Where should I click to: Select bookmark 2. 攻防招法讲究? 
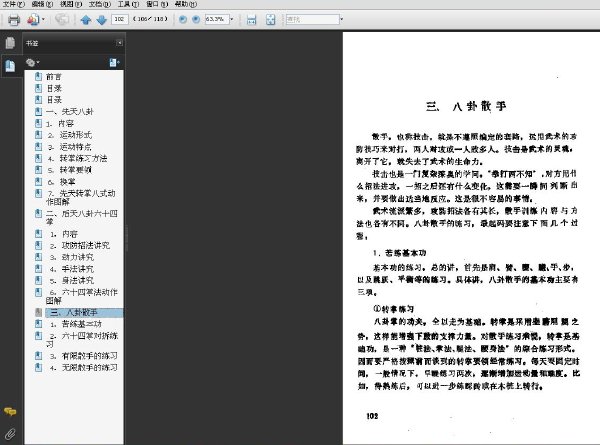pos(80,245)
